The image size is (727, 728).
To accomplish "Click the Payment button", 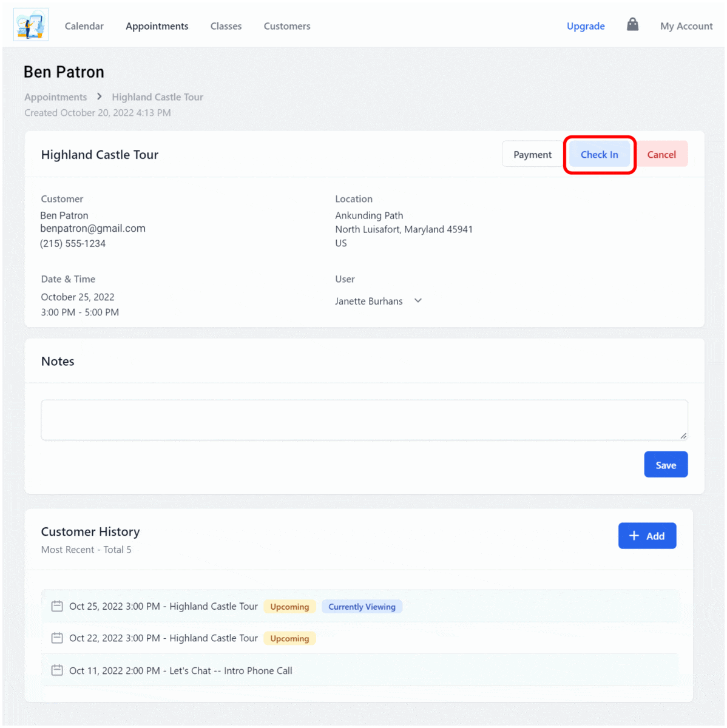I will tap(532, 154).
